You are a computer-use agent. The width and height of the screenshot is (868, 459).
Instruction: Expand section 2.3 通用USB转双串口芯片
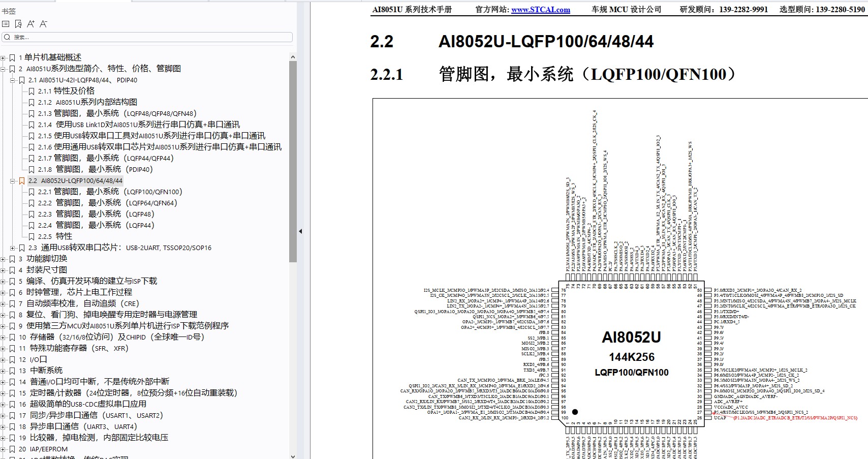[13, 248]
